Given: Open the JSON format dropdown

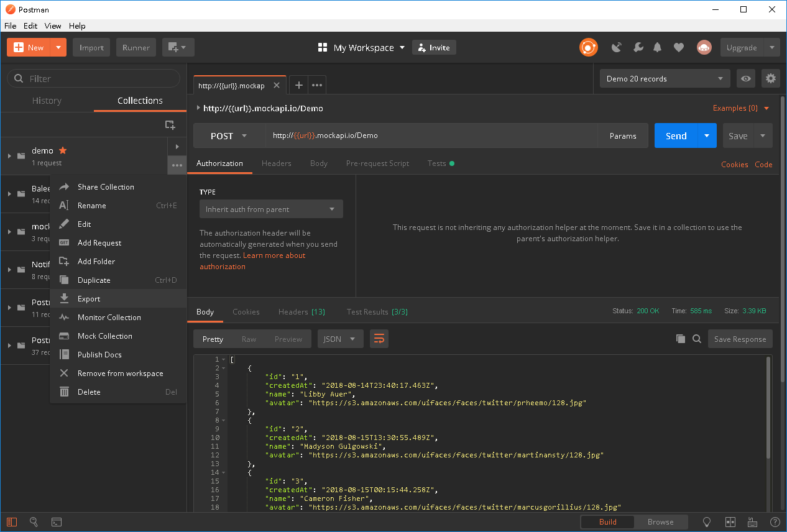Looking at the screenshot, I should [x=341, y=339].
